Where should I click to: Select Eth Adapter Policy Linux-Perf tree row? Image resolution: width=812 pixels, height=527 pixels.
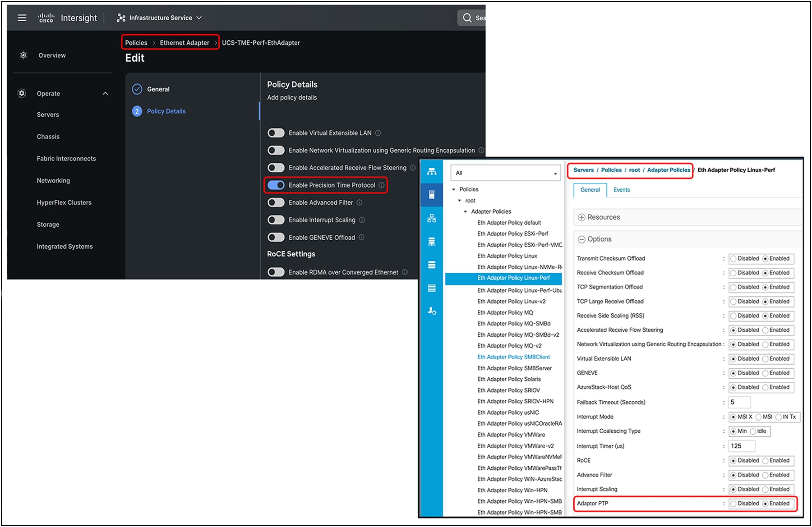coord(503,278)
